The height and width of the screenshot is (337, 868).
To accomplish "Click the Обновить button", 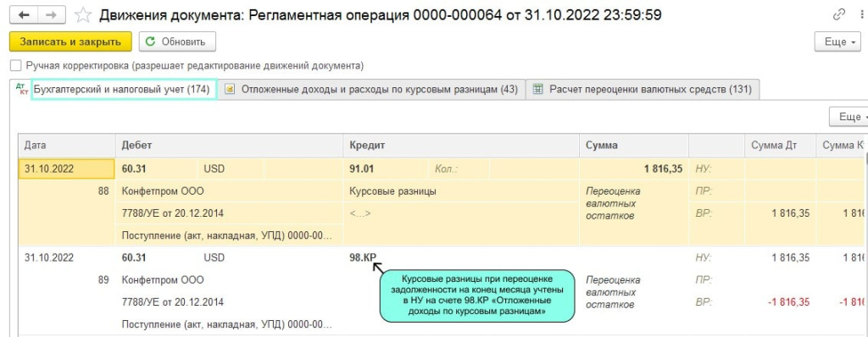I will click(177, 41).
